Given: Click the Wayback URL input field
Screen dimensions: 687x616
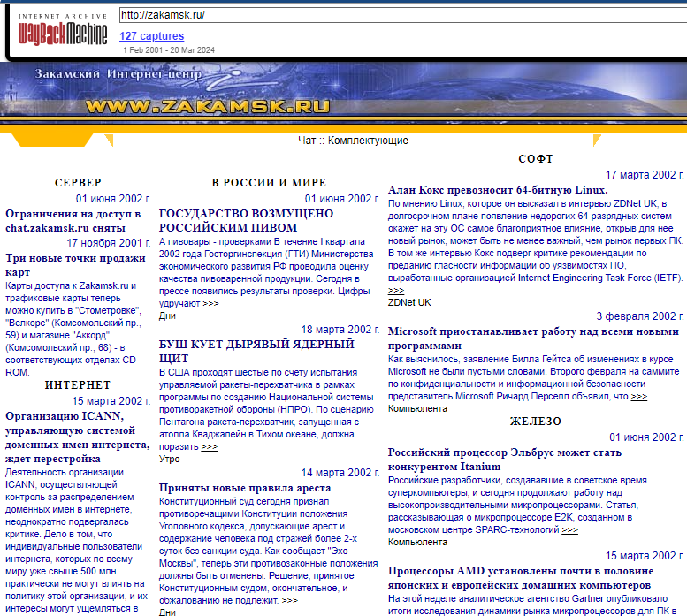Looking at the screenshot, I should coord(403,15).
